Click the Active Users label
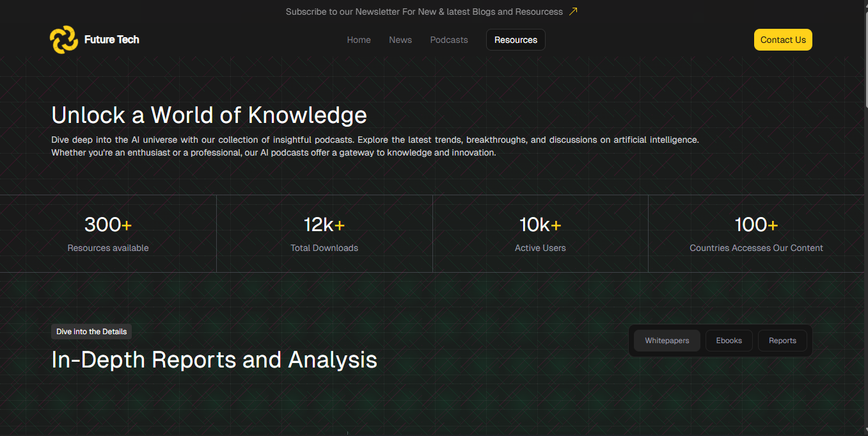The image size is (868, 436). pos(541,248)
